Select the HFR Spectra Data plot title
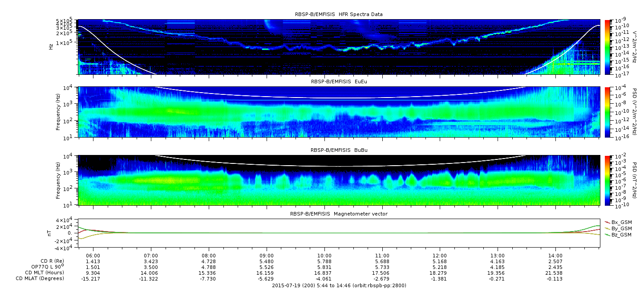Screen dimensions: 644x293 (x=339, y=14)
